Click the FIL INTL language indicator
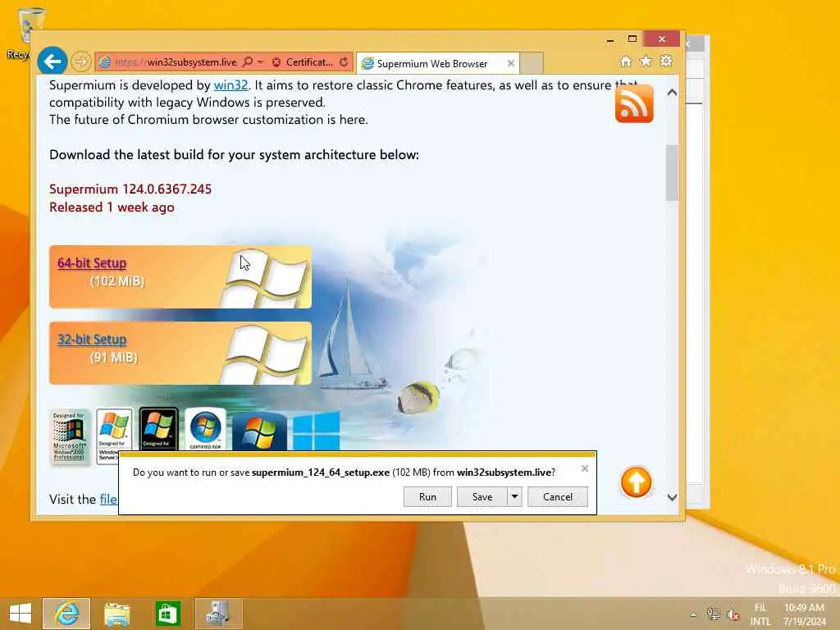Image resolution: width=840 pixels, height=630 pixels. (x=760, y=614)
